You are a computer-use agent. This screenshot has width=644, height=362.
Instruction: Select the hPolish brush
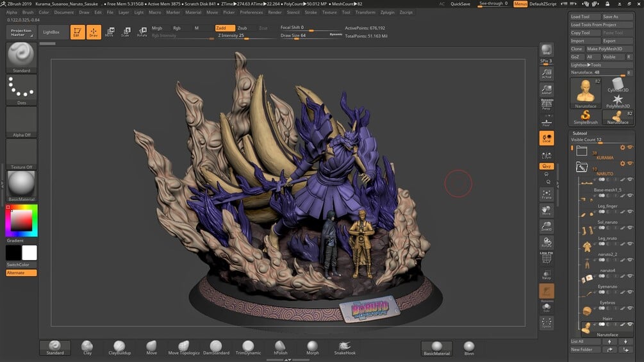point(281,348)
